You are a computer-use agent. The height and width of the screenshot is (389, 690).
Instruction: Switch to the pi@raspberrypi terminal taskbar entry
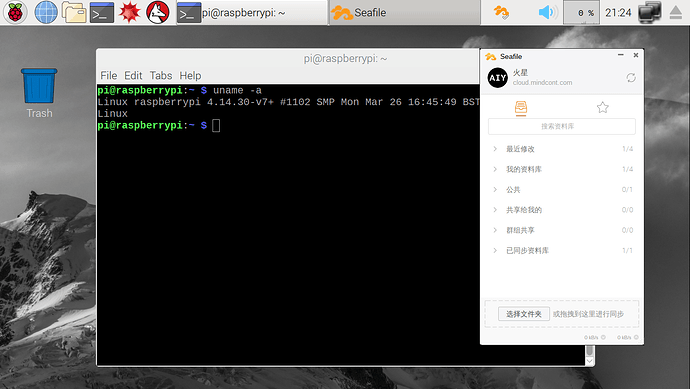coord(252,13)
